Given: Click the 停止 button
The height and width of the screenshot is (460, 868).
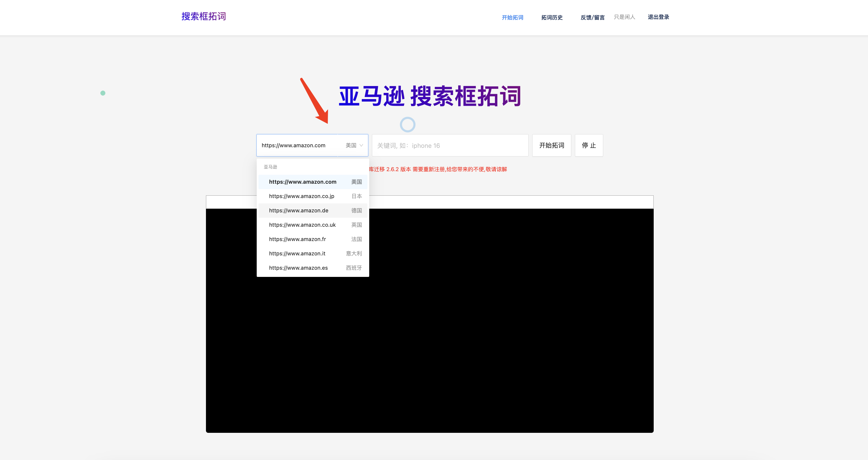Looking at the screenshot, I should tap(589, 145).
